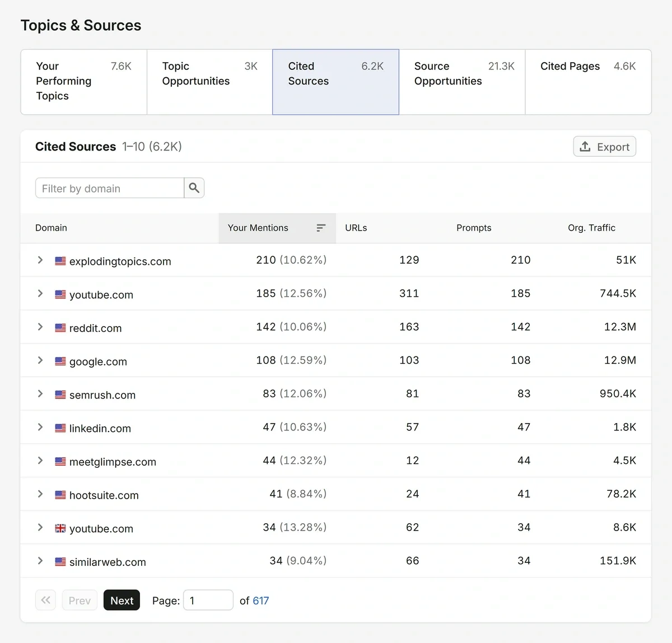Screen dimensions: 672x643
Task: Switch to Topic Opportunities tab
Action: click(210, 82)
